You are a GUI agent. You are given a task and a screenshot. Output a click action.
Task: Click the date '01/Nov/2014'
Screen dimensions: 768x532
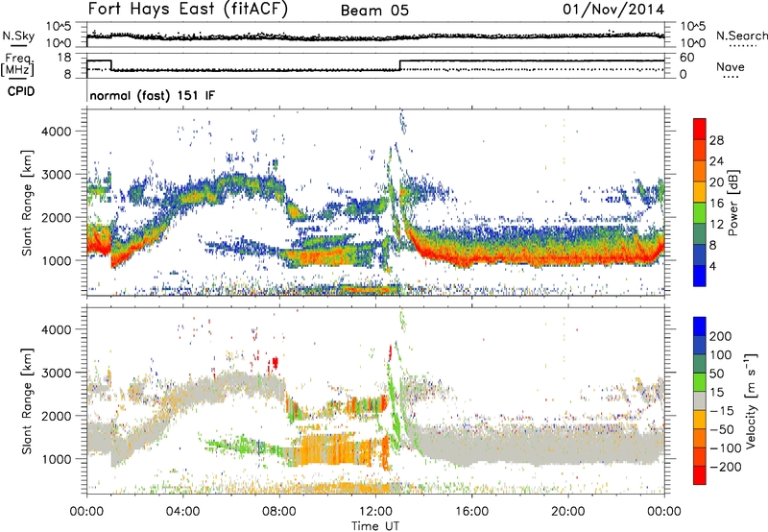tap(613, 10)
